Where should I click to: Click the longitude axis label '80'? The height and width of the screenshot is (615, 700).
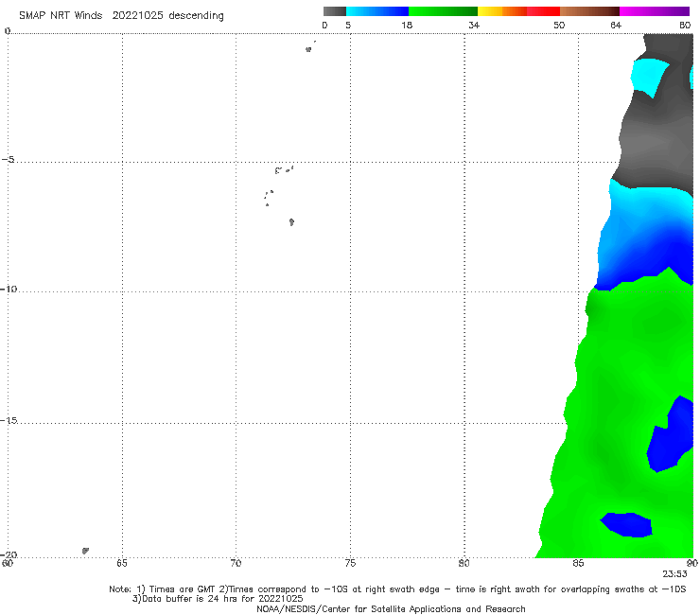click(x=464, y=563)
